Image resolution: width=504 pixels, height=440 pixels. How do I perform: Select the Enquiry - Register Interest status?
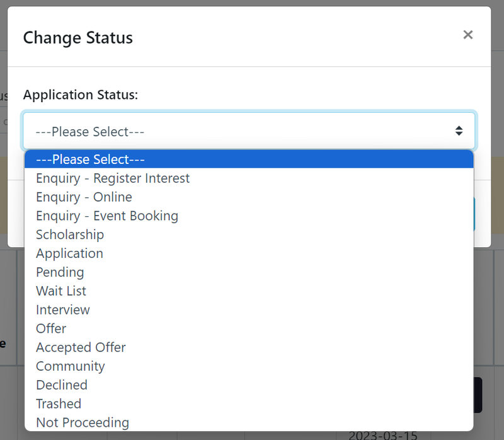coord(112,178)
